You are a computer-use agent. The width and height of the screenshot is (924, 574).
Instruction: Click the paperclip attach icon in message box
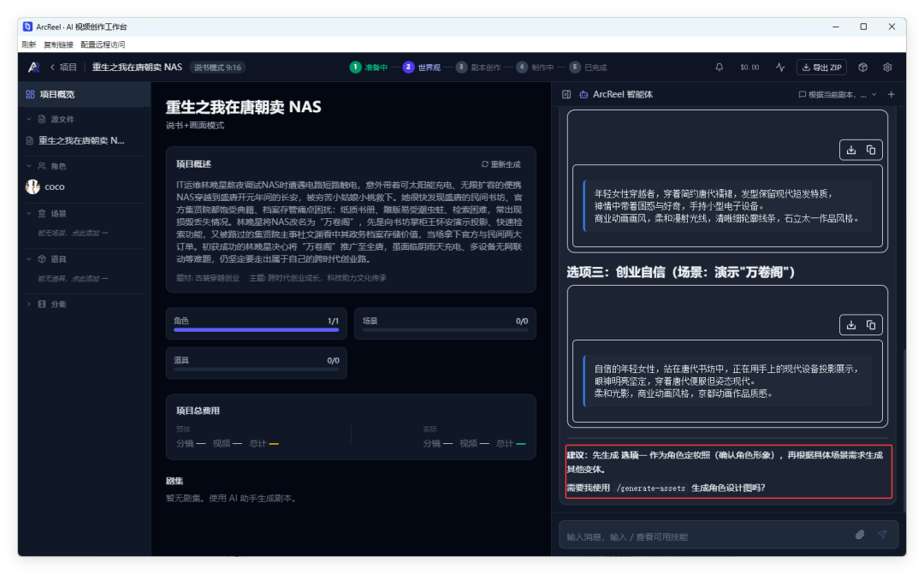[860, 535]
